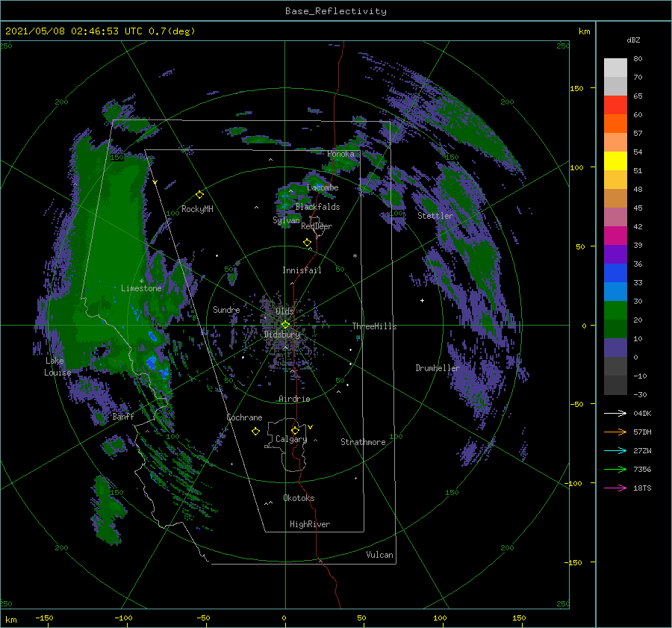Click the 65 value in dBZ legend
Screen dimensions: 672x628
pyautogui.click(x=638, y=96)
